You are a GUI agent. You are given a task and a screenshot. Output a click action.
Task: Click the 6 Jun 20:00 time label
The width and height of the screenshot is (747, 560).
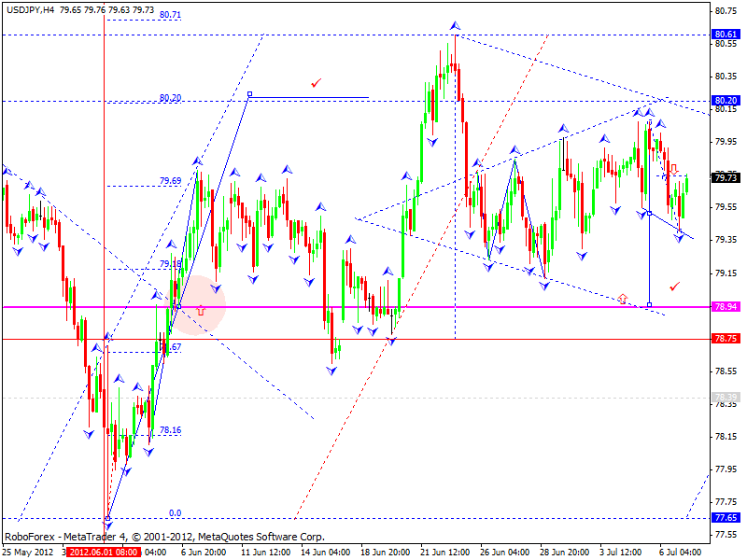point(204,553)
